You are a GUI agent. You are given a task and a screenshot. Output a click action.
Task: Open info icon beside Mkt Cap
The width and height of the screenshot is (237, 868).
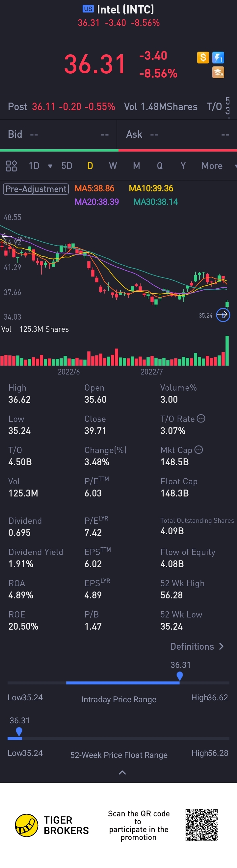199,449
